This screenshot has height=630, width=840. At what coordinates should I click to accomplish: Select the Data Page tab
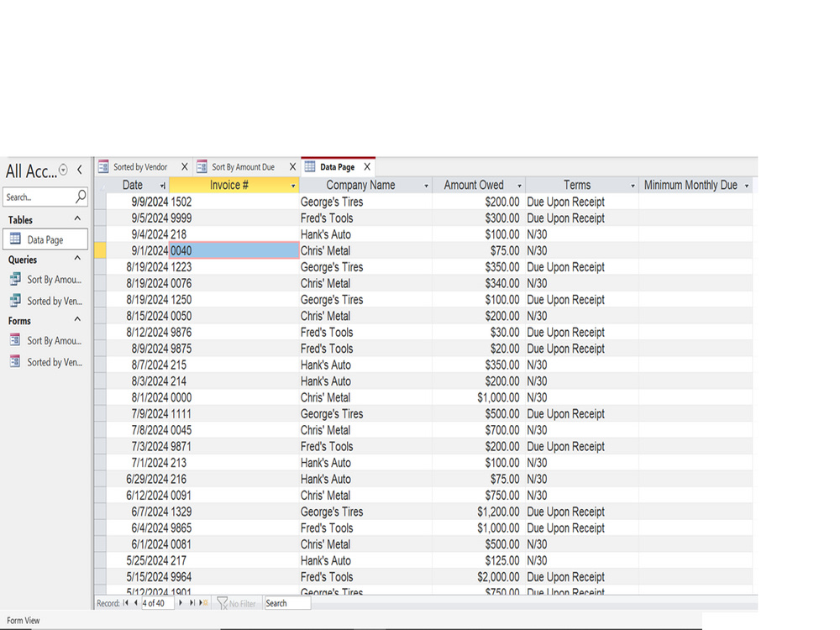(x=337, y=166)
